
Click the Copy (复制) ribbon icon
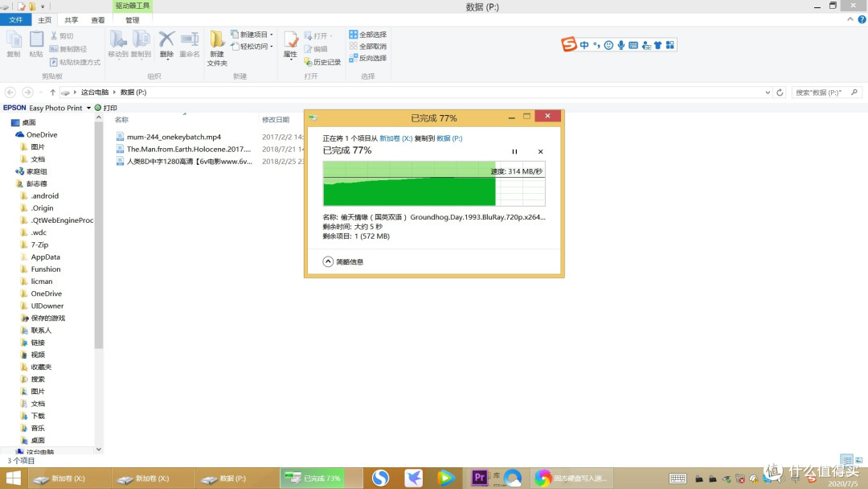point(14,43)
